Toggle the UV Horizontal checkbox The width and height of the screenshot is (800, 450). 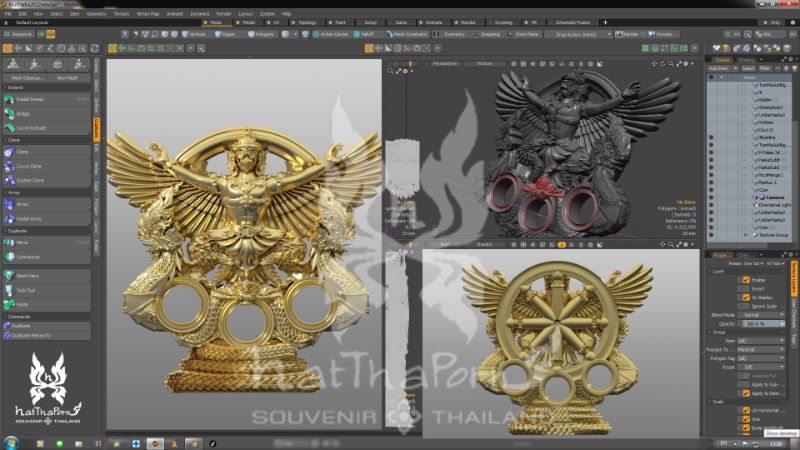[746, 410]
